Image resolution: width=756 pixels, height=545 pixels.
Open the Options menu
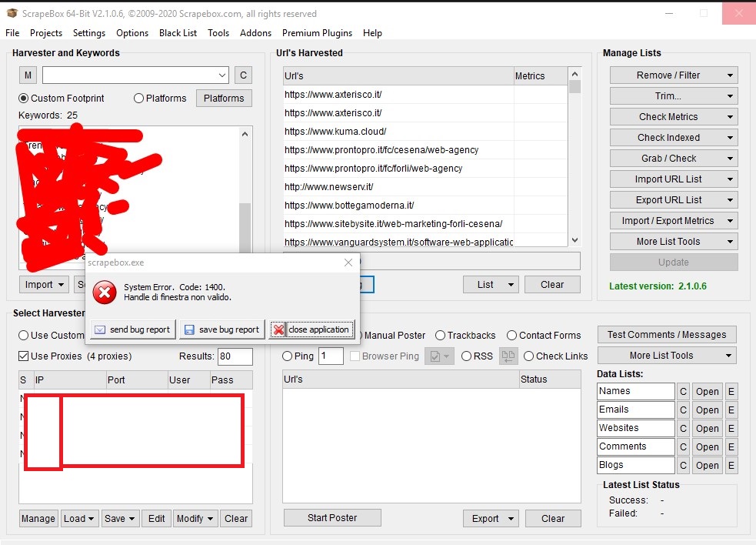pyautogui.click(x=132, y=33)
